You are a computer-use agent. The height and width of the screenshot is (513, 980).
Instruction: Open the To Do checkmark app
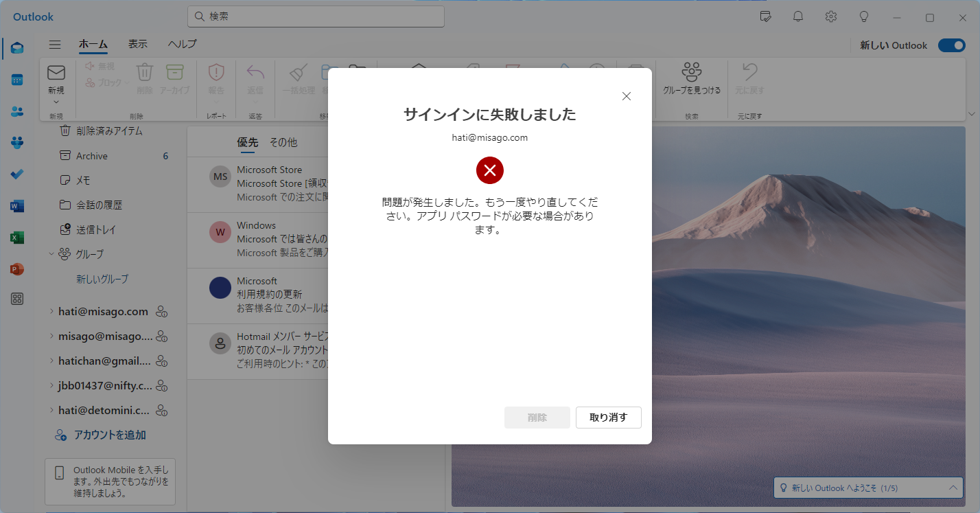click(17, 174)
